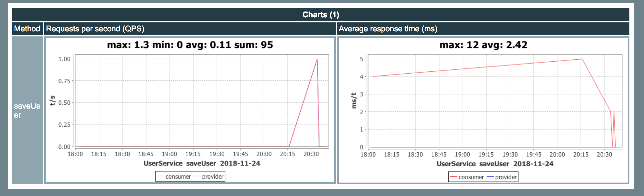Click the 20:15 x-axis label in response time chart

tap(581, 155)
